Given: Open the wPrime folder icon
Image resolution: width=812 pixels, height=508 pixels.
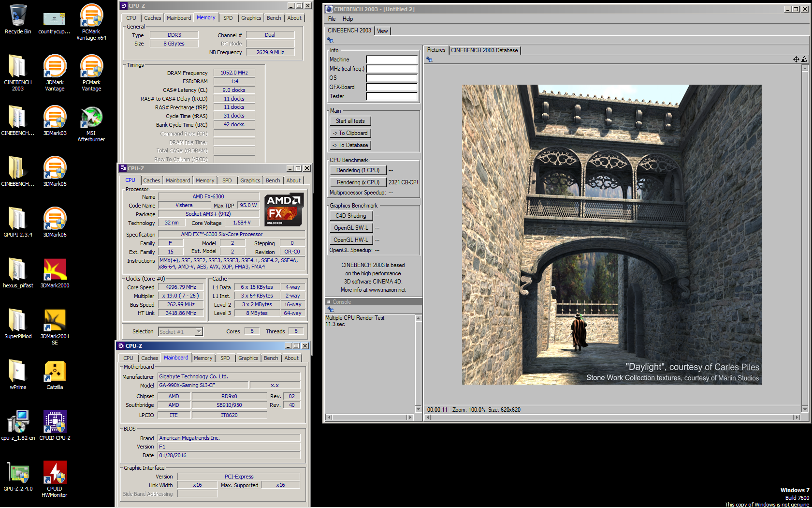Looking at the screenshot, I should coord(18,375).
